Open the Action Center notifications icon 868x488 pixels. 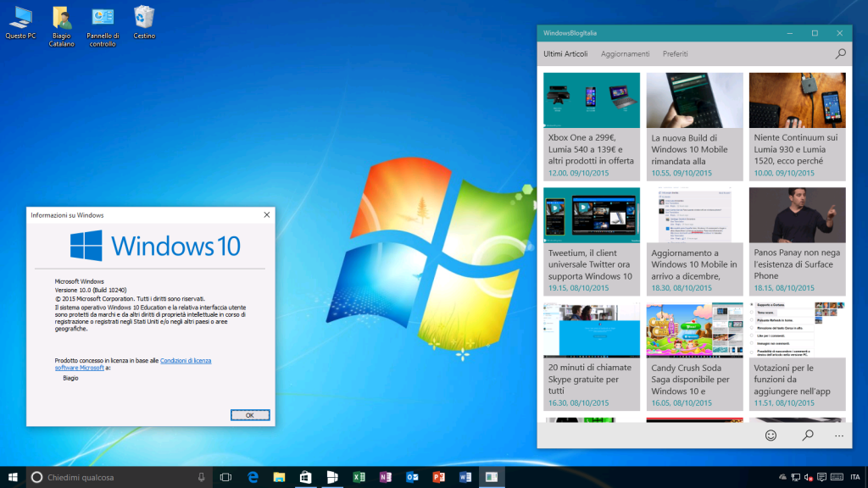pos(821,477)
